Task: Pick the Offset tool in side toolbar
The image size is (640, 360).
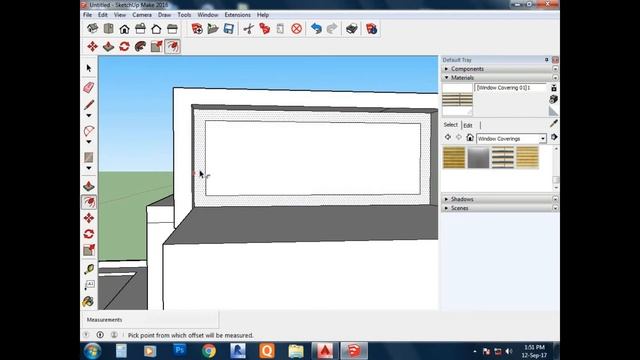Action: pyautogui.click(x=89, y=202)
